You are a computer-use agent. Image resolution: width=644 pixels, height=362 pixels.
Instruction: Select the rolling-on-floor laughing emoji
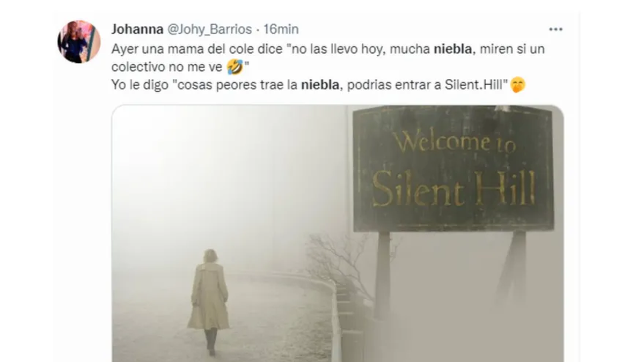(x=234, y=67)
